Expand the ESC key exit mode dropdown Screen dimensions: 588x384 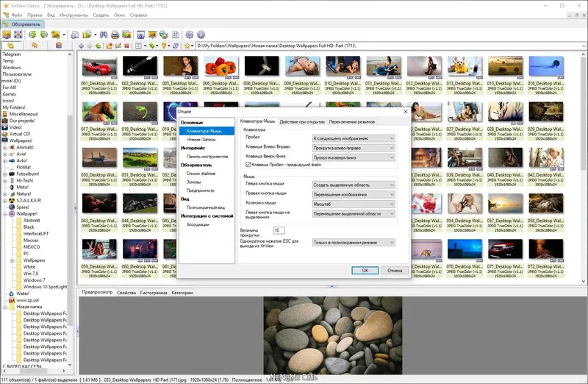click(354, 242)
